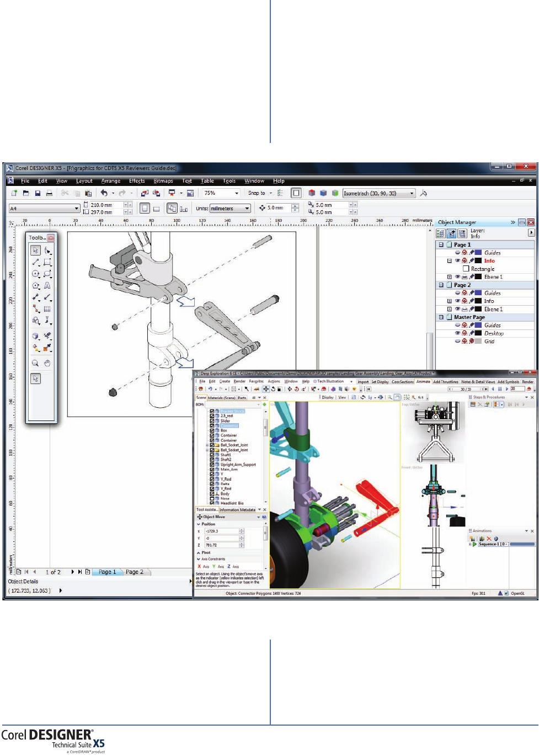Select the Text tool in the toolbox
Image resolution: width=539 pixels, height=756 pixels.
coord(47,285)
